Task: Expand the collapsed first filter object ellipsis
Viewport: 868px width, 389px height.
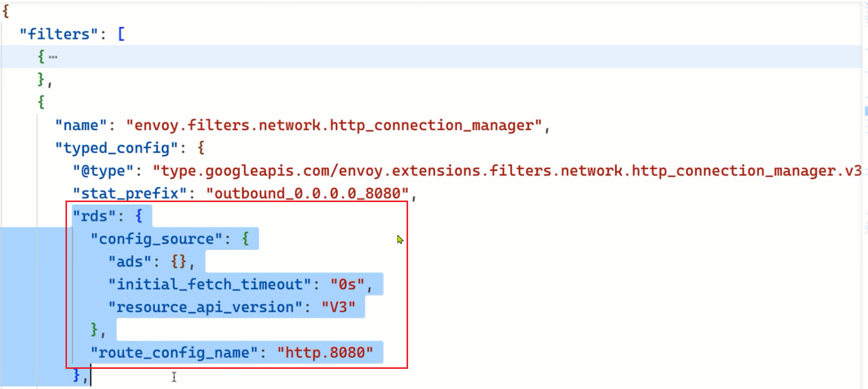Action: point(53,57)
